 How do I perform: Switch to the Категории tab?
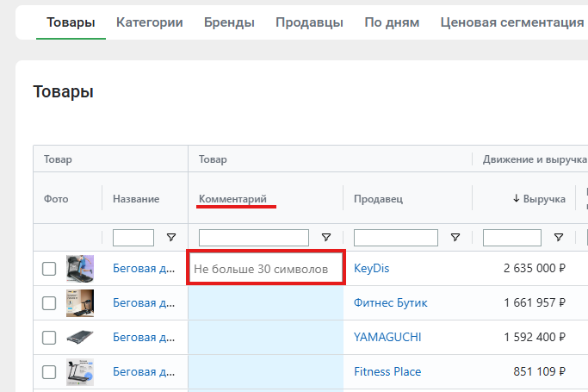point(150,22)
